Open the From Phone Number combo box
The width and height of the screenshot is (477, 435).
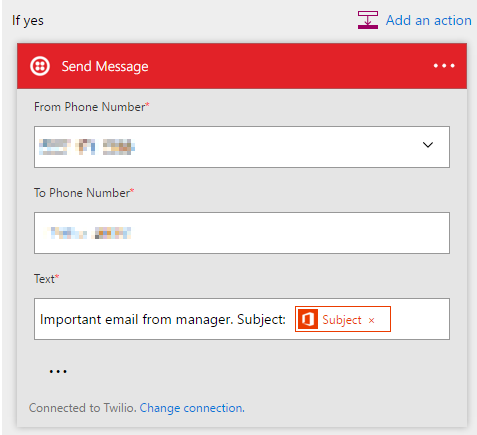click(242, 147)
